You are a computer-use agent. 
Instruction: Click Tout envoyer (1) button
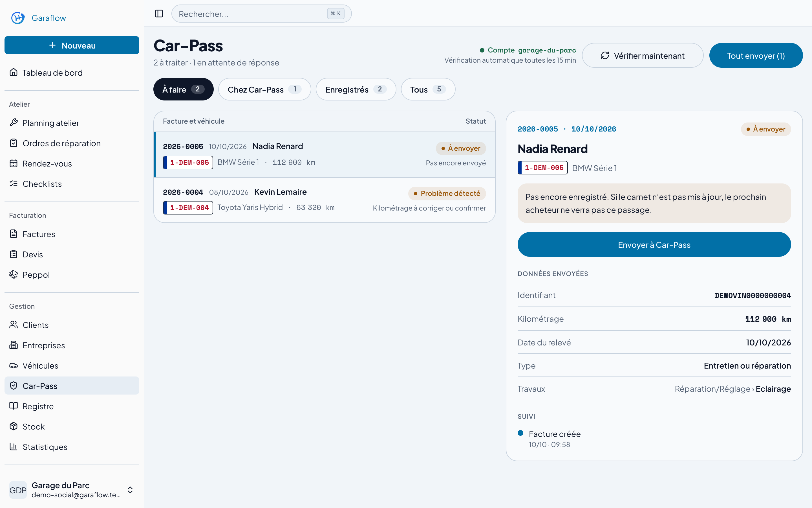[x=756, y=55]
